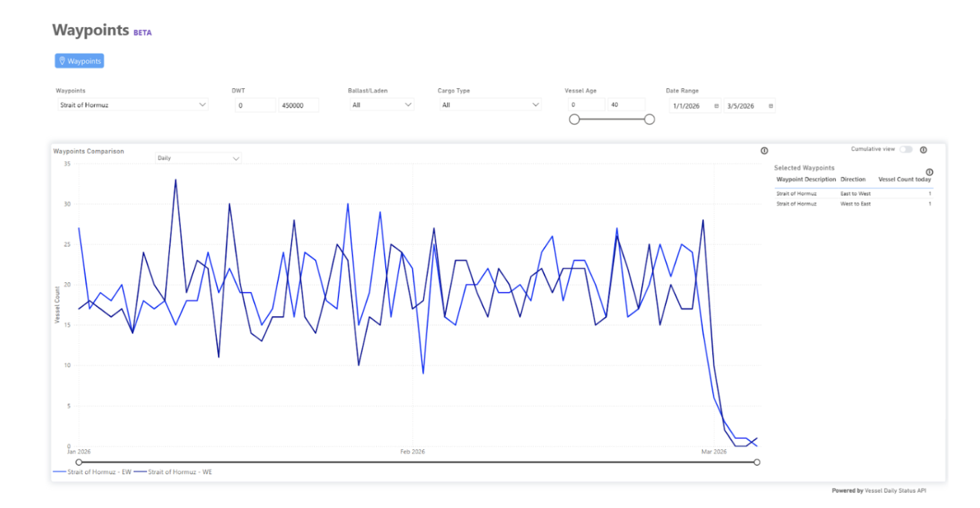This screenshot has height=508, width=980.
Task: Click the right Vessel Age slider handle
Action: click(x=649, y=119)
